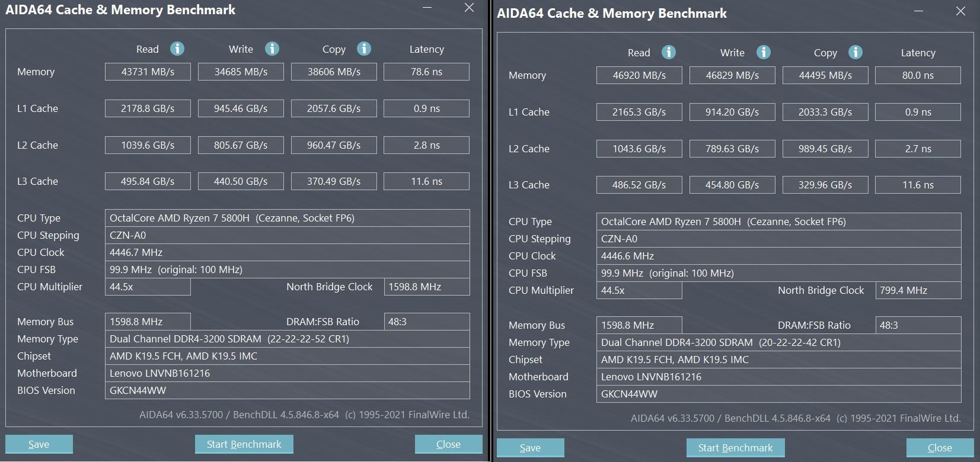This screenshot has height=462, width=980.
Task: Click L2 Cache Read 1039.6 GB/s
Action: coord(148,145)
